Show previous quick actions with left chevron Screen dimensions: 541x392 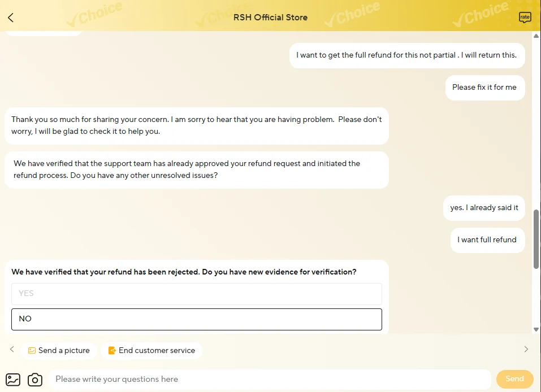pyautogui.click(x=12, y=349)
